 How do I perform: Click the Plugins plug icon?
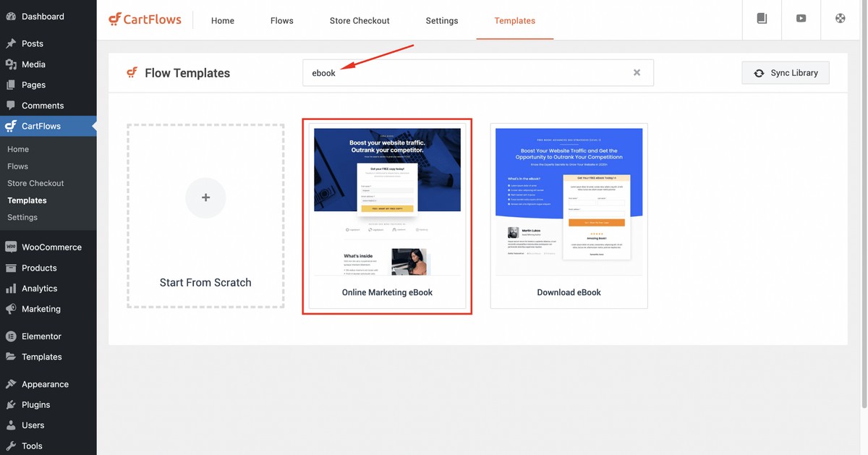[x=11, y=404]
